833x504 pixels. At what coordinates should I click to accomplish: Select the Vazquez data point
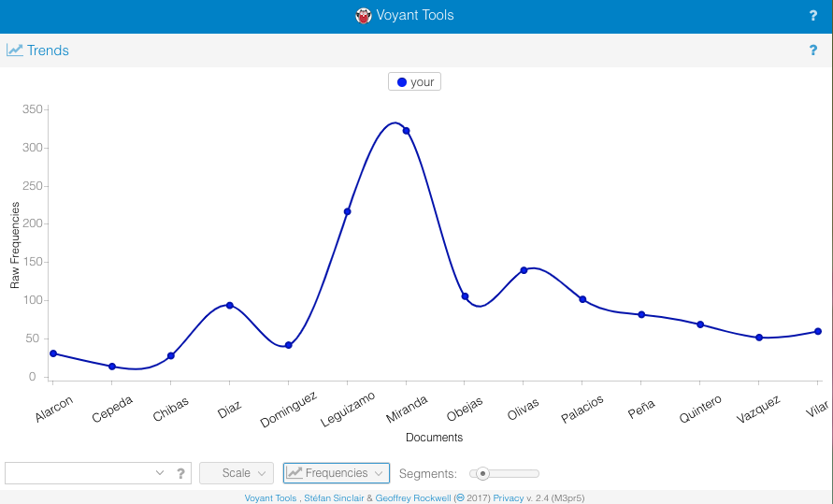(x=759, y=338)
